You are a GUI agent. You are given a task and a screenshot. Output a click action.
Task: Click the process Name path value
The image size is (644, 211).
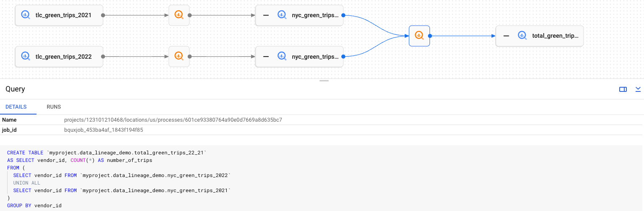[x=173, y=120]
